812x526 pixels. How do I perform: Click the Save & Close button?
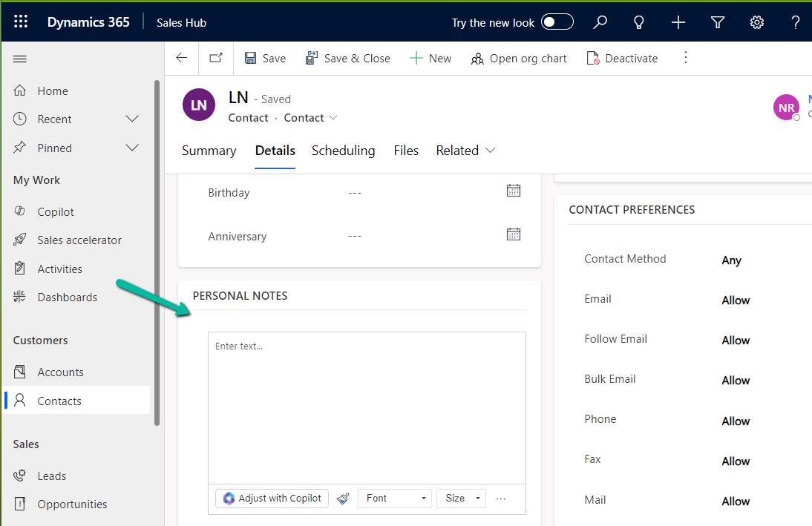[347, 58]
